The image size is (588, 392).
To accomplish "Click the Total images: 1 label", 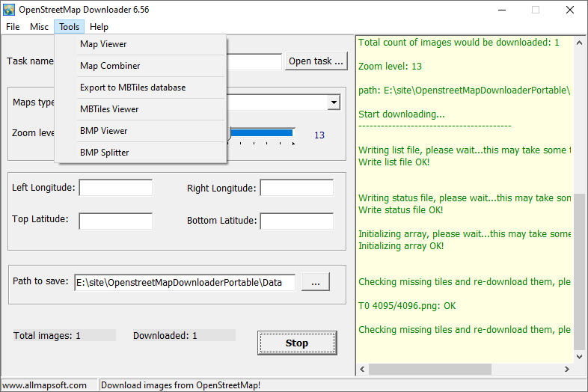I will [47, 335].
